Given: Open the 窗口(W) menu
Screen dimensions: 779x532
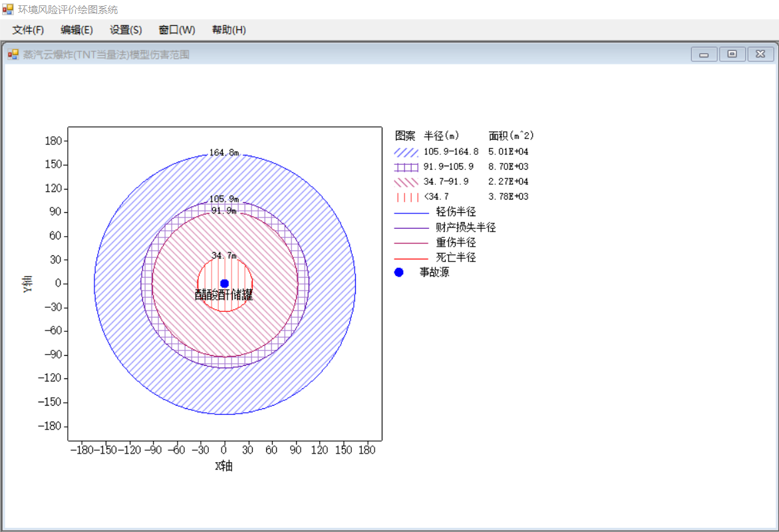Looking at the screenshot, I should click(177, 30).
